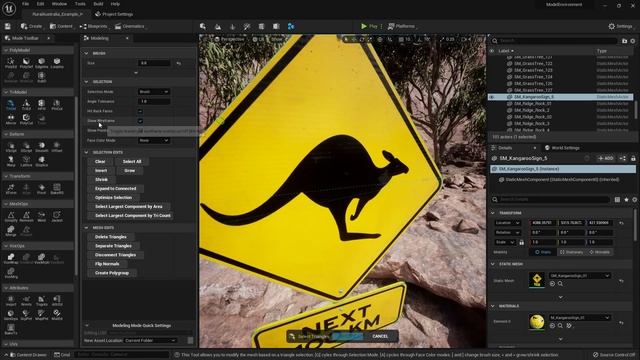Open the Static Mesh asset dropdown

pos(580,276)
